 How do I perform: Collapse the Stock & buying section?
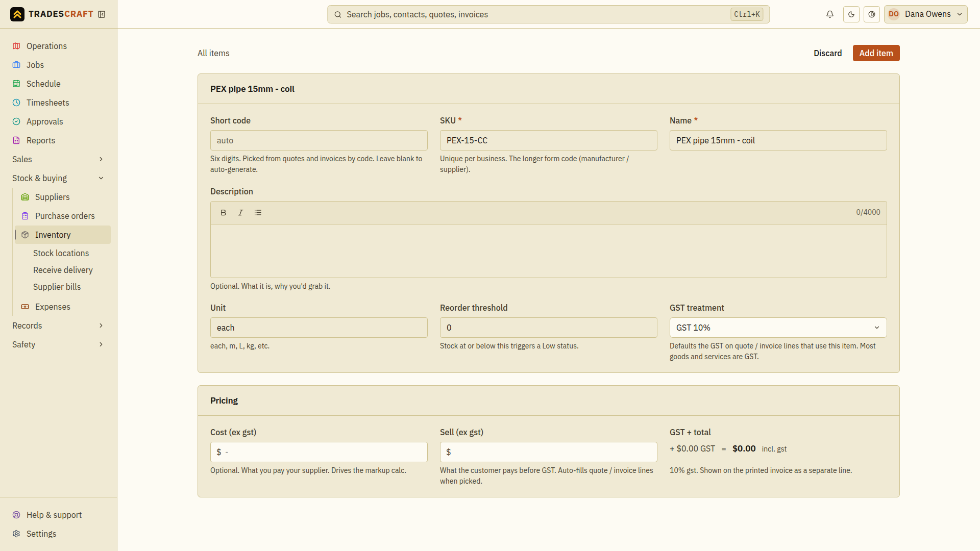coord(58,178)
